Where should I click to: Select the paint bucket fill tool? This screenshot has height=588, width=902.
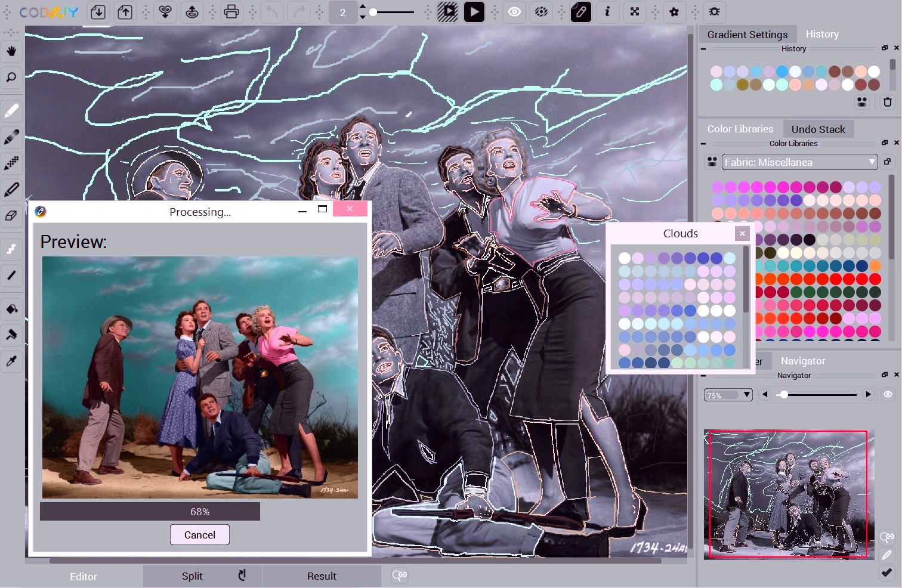[11, 309]
